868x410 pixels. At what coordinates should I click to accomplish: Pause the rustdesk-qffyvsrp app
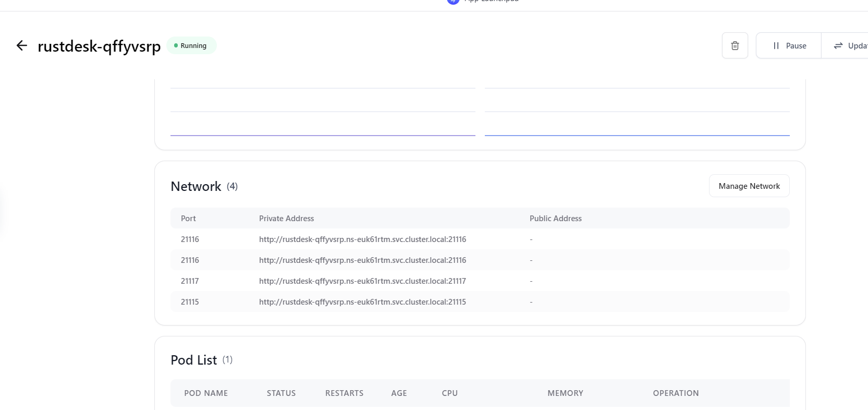click(x=789, y=46)
